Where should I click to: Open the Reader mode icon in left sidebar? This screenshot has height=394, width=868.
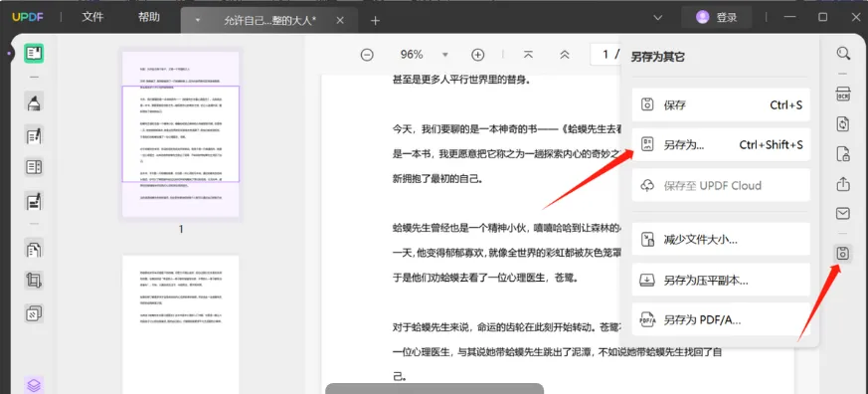(34, 53)
